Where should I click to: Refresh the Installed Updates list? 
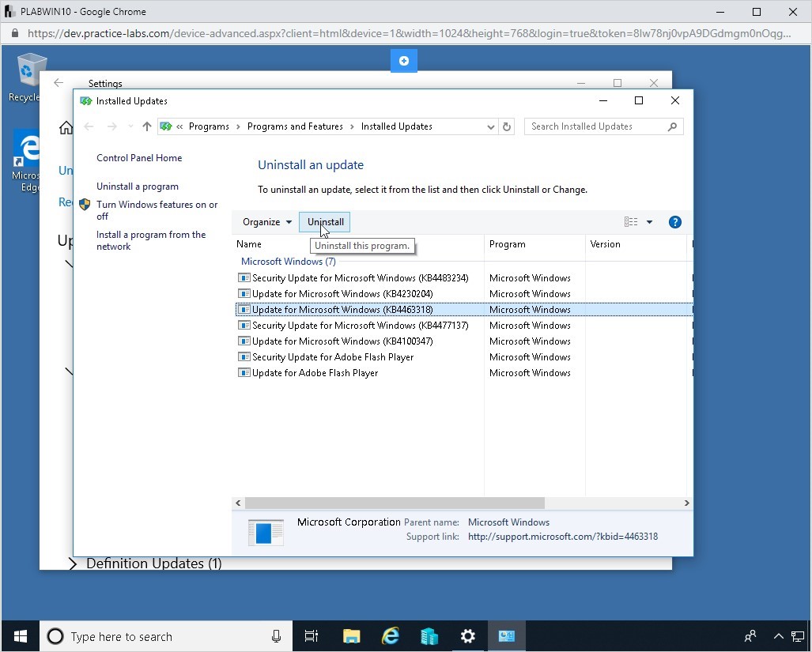pyautogui.click(x=507, y=126)
